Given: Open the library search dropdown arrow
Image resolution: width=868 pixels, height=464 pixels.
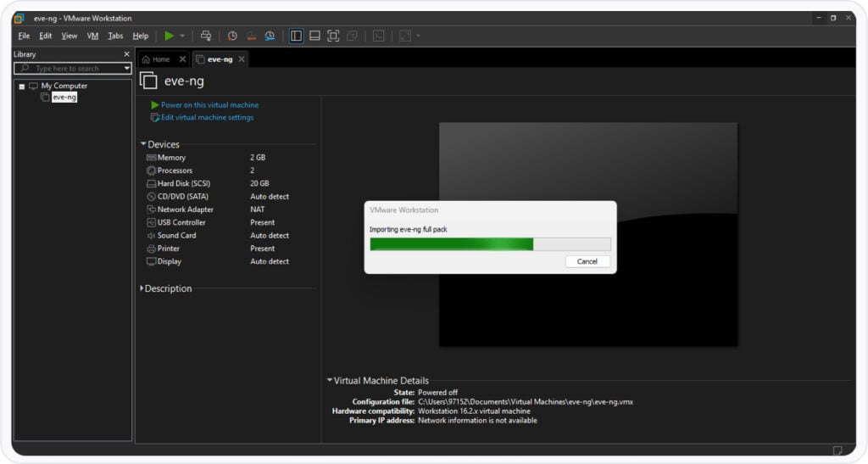Looking at the screenshot, I should point(127,68).
